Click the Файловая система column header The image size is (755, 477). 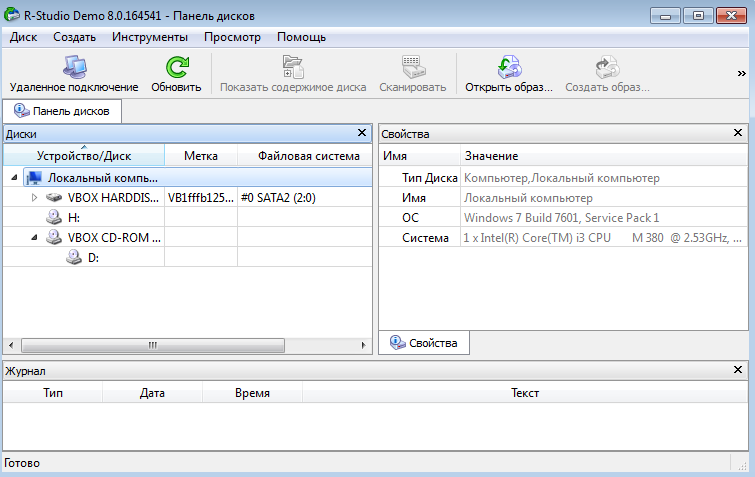pos(305,155)
